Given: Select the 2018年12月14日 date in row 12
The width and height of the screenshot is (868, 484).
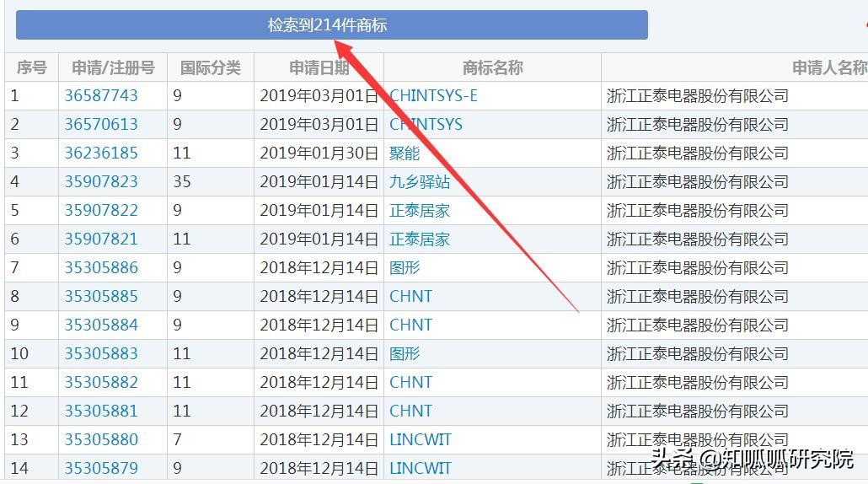Looking at the screenshot, I should pos(319,411).
